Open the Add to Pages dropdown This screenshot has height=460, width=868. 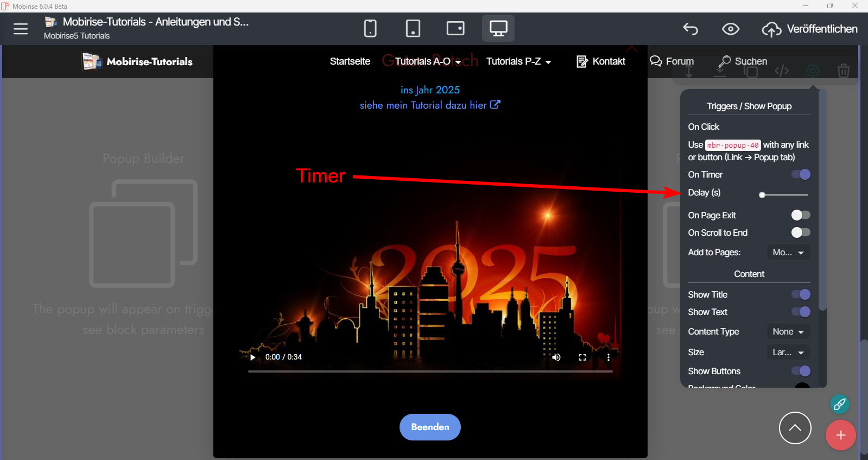pos(788,252)
